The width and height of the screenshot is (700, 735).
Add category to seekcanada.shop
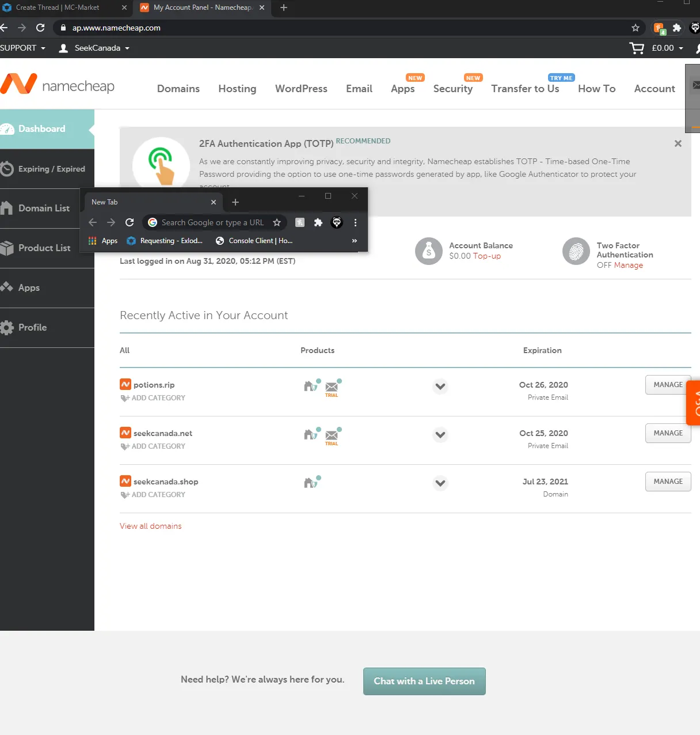coord(153,495)
